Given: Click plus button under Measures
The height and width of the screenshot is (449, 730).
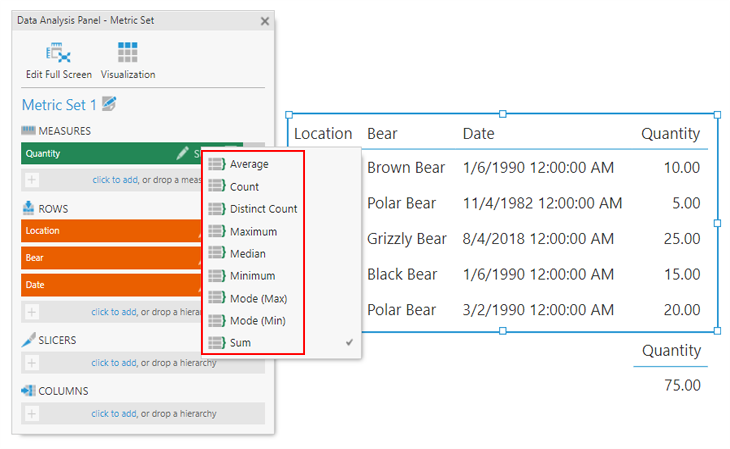Looking at the screenshot, I should coord(32,180).
